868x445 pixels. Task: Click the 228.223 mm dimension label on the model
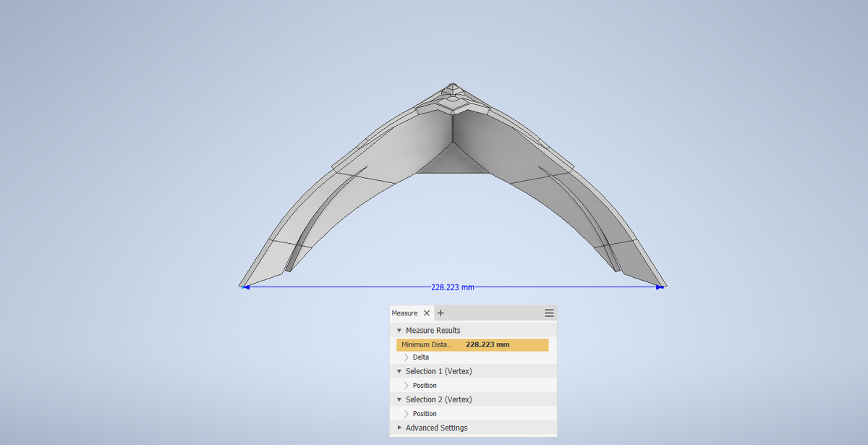[x=453, y=287]
